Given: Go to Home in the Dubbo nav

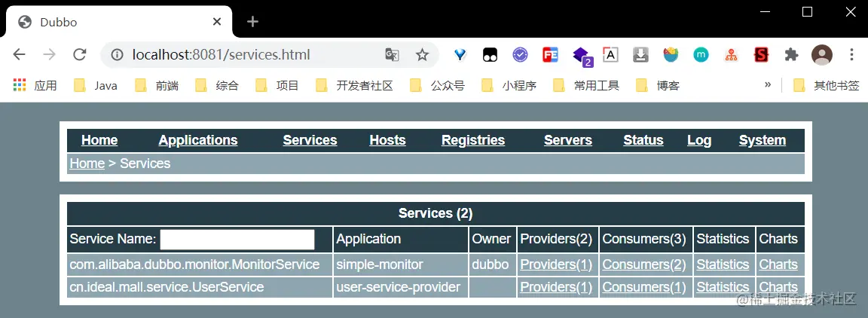Looking at the screenshot, I should pos(99,140).
